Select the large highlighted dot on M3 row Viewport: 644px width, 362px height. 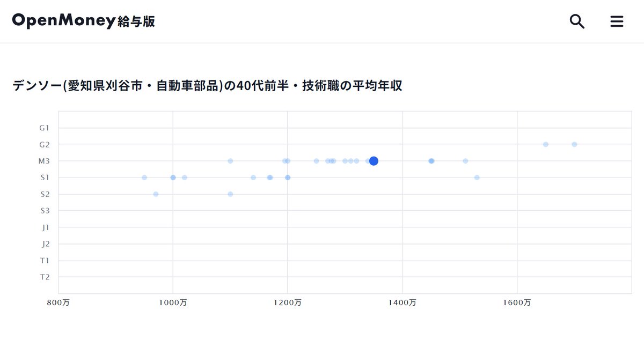click(x=374, y=161)
